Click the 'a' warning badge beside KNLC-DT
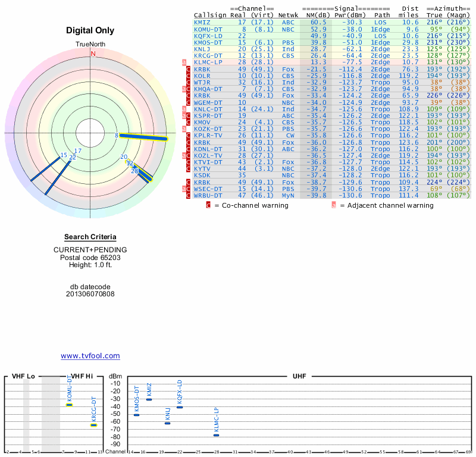 pyautogui.click(x=184, y=109)
